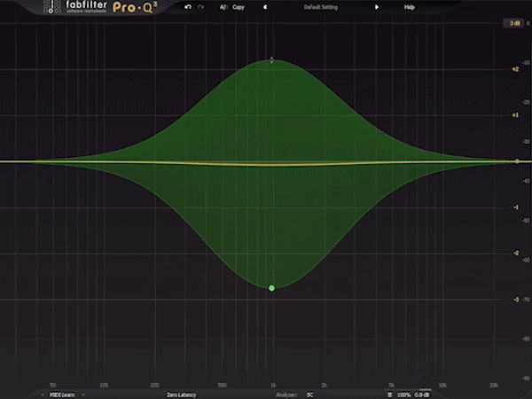Open the Default Setting preset menu
532x399 pixels.
pos(321,7)
